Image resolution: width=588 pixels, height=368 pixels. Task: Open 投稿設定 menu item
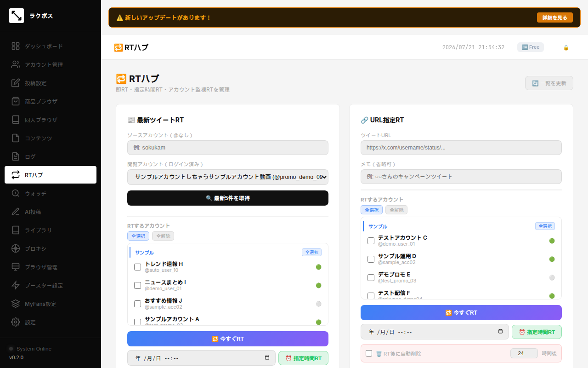pyautogui.click(x=51, y=83)
